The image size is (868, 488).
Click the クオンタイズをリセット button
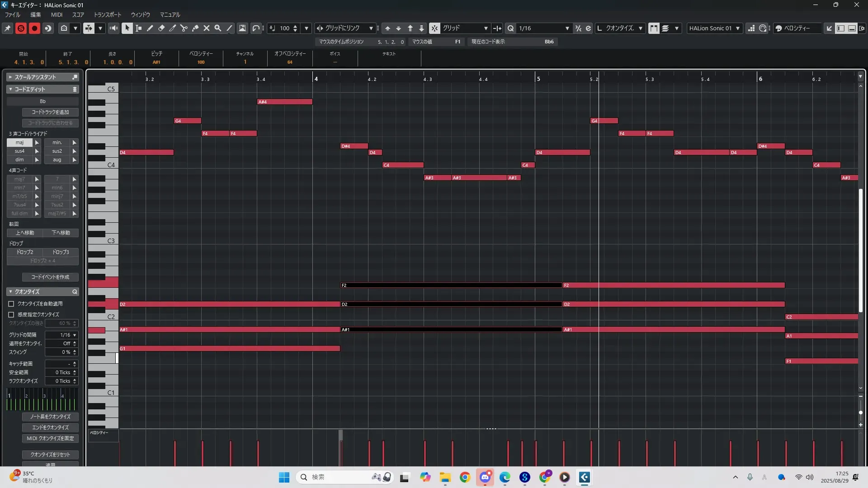click(50, 455)
